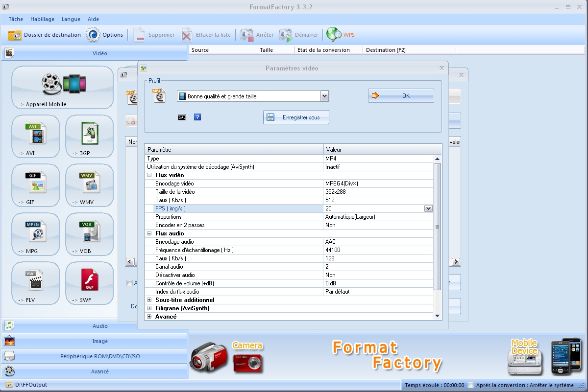Click the D:\FFOutput path in status bar
This screenshot has width=588, height=392.
click(x=31, y=385)
